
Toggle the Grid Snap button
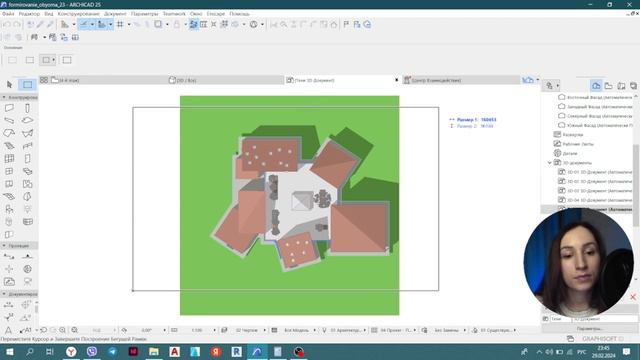(x=120, y=24)
